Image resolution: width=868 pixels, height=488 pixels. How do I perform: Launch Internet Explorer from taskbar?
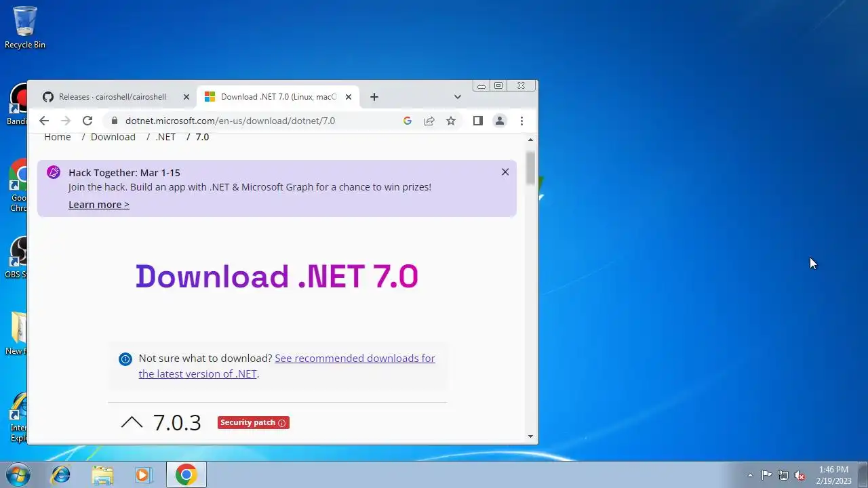[61, 475]
